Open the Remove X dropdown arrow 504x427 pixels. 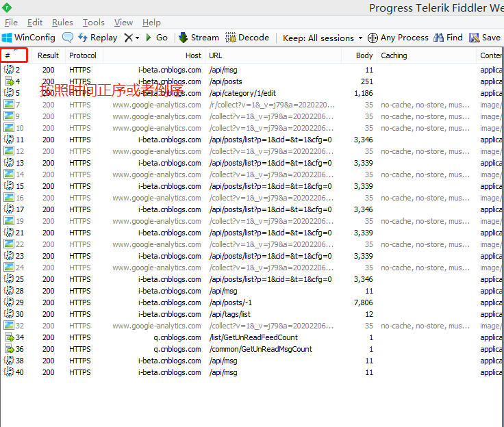point(137,38)
